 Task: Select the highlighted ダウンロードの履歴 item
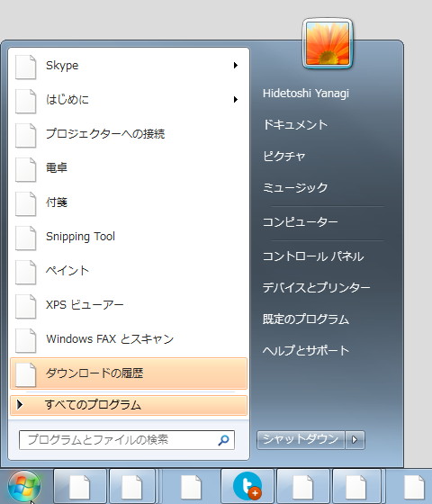[129, 373]
